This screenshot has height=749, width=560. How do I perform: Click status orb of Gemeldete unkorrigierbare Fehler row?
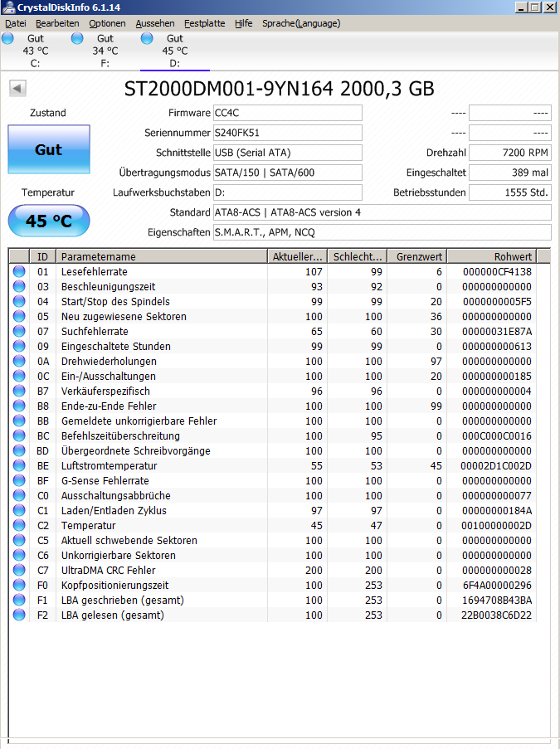point(19,421)
